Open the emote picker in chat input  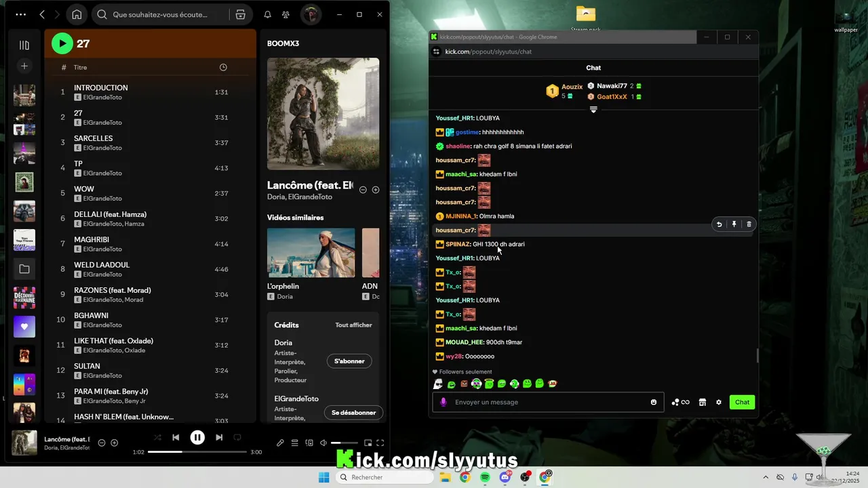coord(654,402)
